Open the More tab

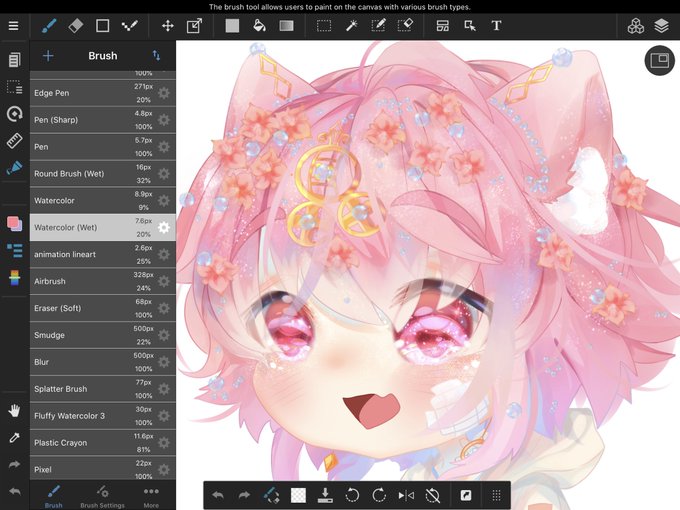coord(151,496)
